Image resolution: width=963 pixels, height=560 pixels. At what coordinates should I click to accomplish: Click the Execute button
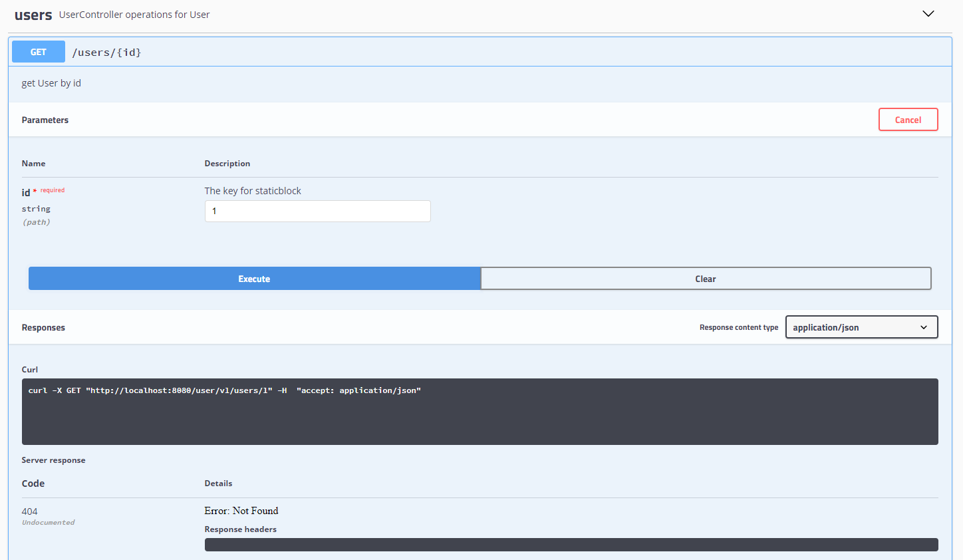point(254,278)
